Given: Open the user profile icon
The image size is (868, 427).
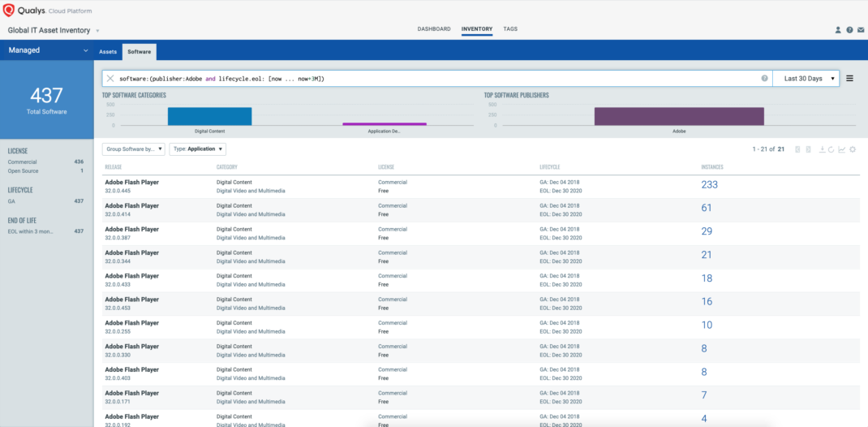Looking at the screenshot, I should tap(838, 29).
